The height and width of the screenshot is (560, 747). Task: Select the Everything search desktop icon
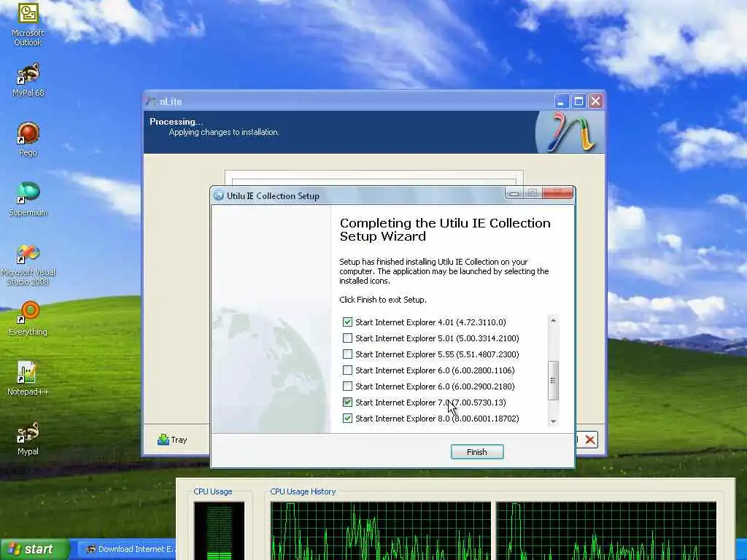click(28, 319)
